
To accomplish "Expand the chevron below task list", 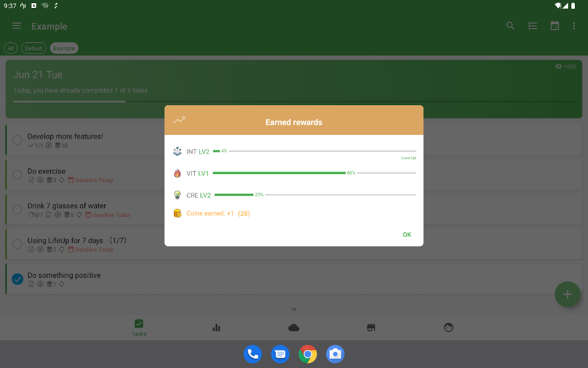I will (294, 309).
